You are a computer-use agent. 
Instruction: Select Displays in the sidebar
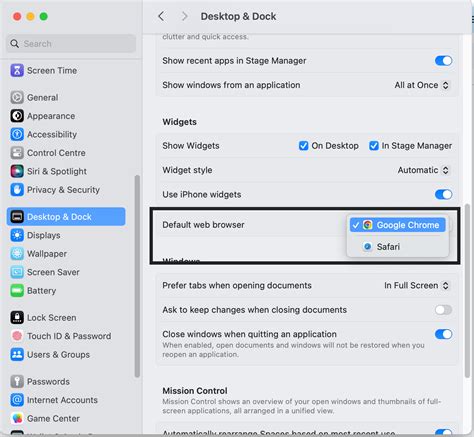point(66,235)
